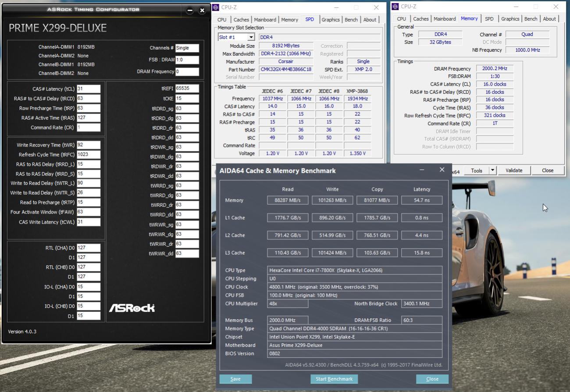Click the DRAM Frequency field in ASRock configurator
The image size is (570, 392).
coord(187,71)
